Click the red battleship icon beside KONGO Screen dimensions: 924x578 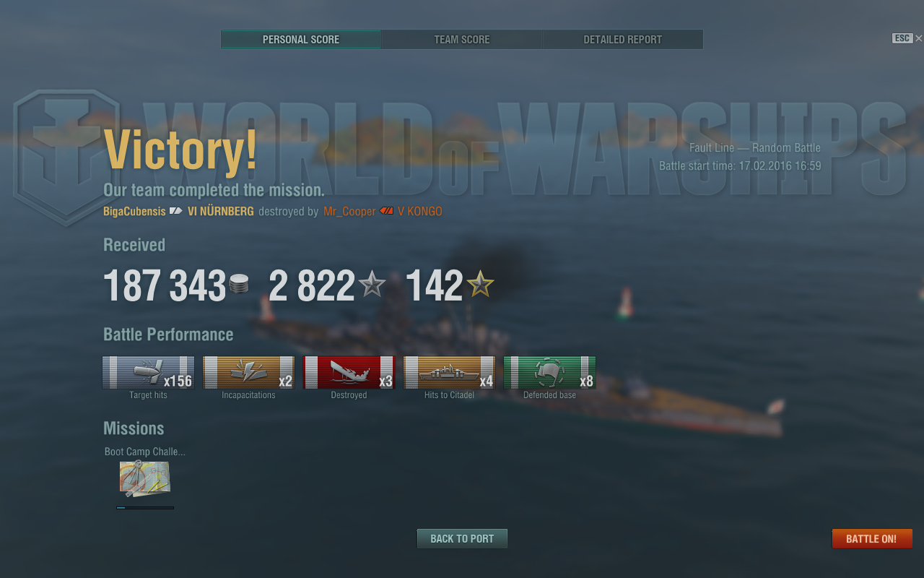[x=387, y=212]
